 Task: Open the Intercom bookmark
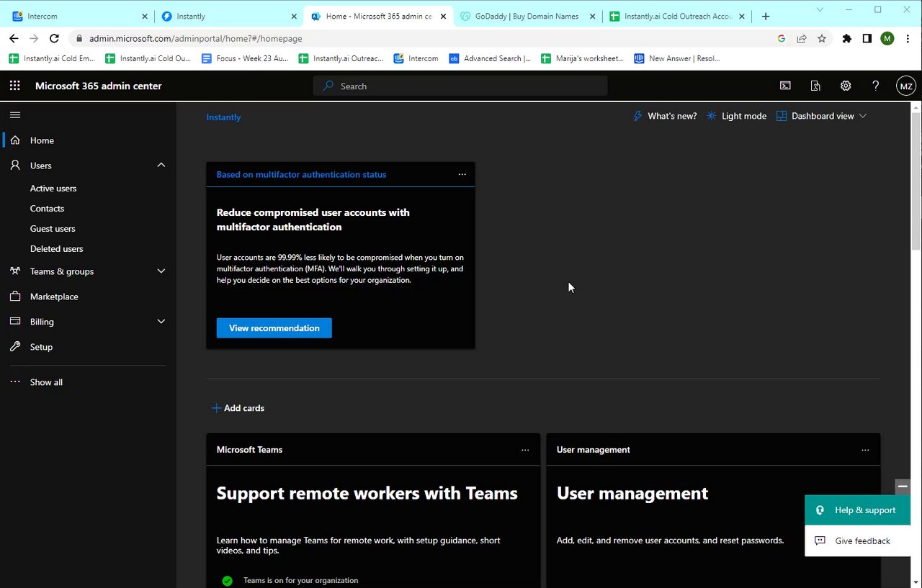pos(416,58)
